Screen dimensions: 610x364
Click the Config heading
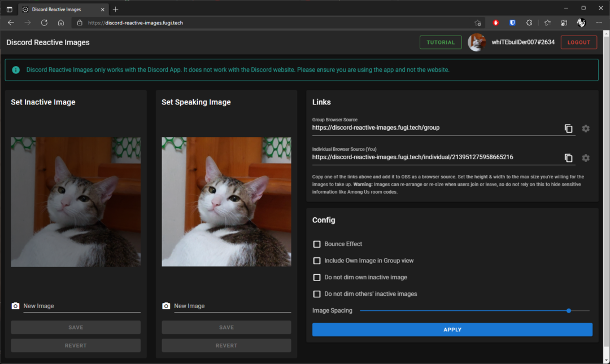pyautogui.click(x=324, y=220)
